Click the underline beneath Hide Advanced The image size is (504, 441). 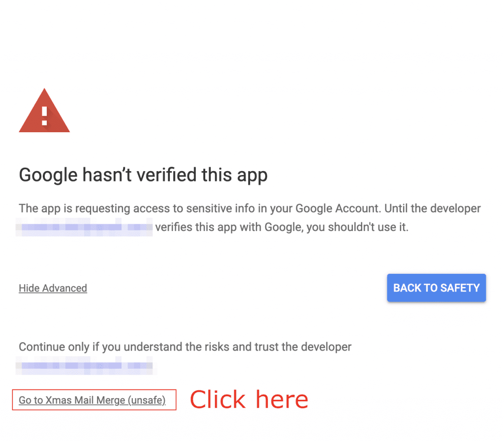[53, 294]
